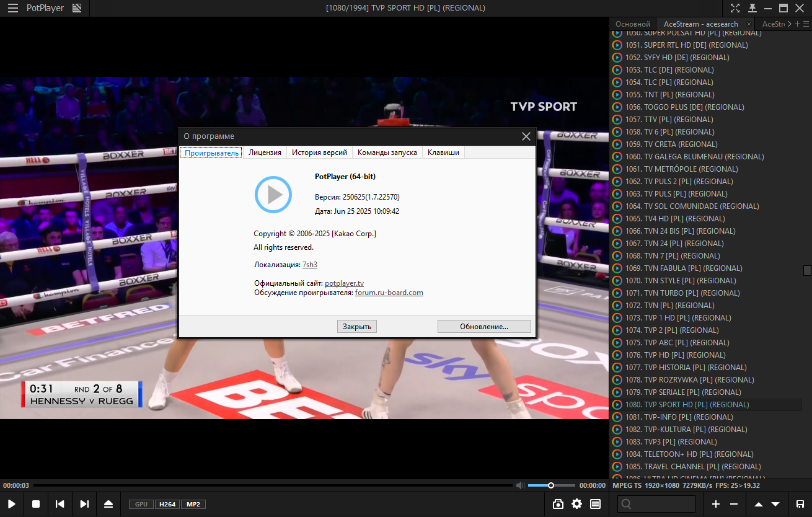Go to the previous playlist item
This screenshot has height=517, width=812.
(60, 504)
